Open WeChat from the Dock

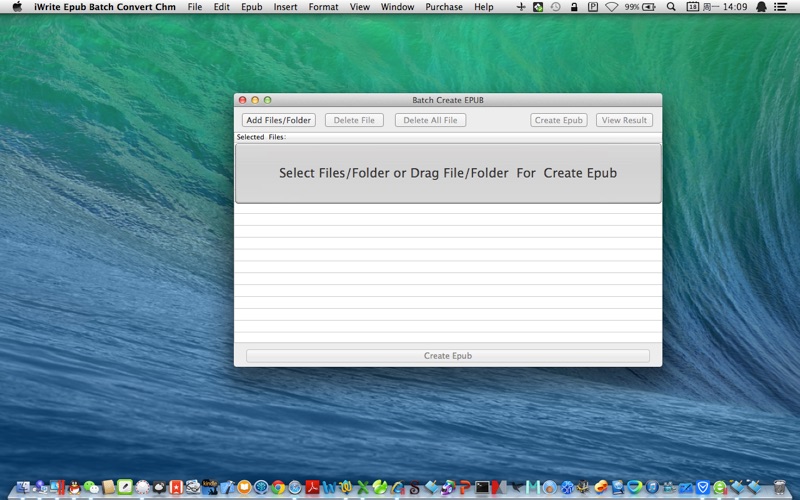point(91,487)
